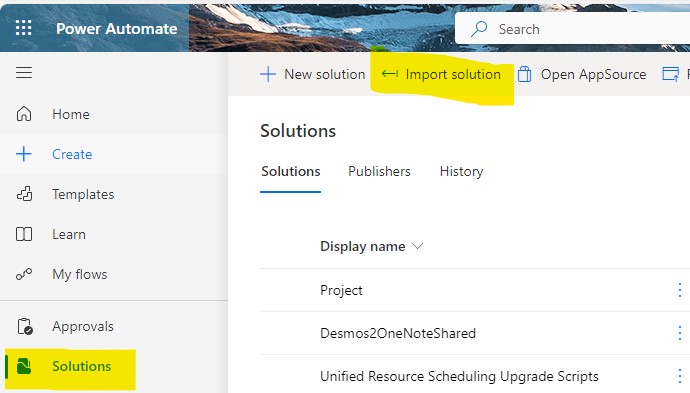Click the search magnifier icon
Viewport: 690px width, 393px height.
tap(479, 29)
